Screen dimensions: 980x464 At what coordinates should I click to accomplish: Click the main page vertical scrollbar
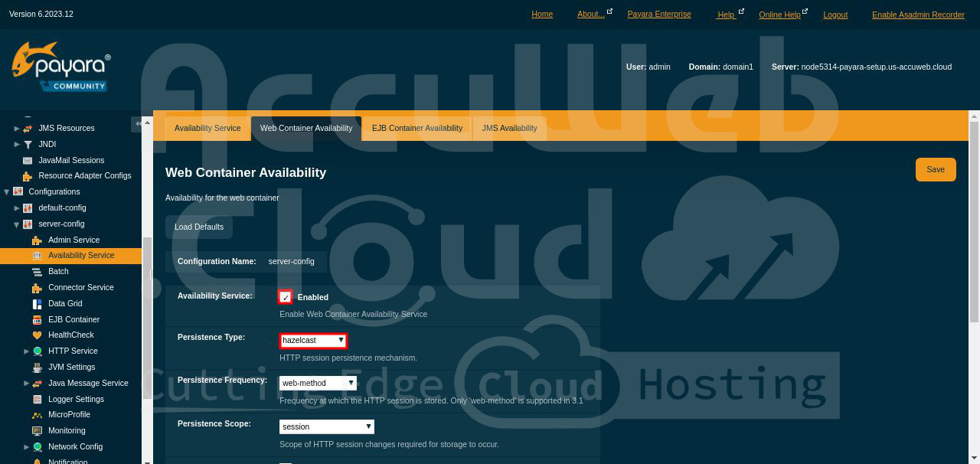pos(974,221)
